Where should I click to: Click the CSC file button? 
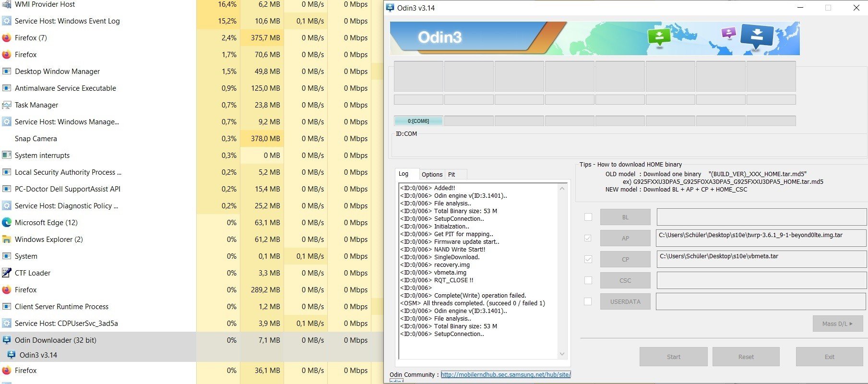point(625,280)
